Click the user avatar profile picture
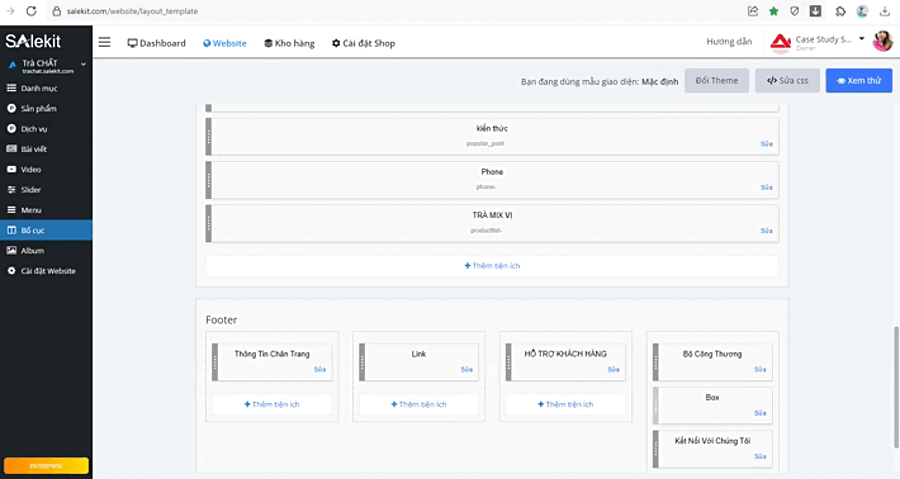900x479 pixels. tap(883, 41)
